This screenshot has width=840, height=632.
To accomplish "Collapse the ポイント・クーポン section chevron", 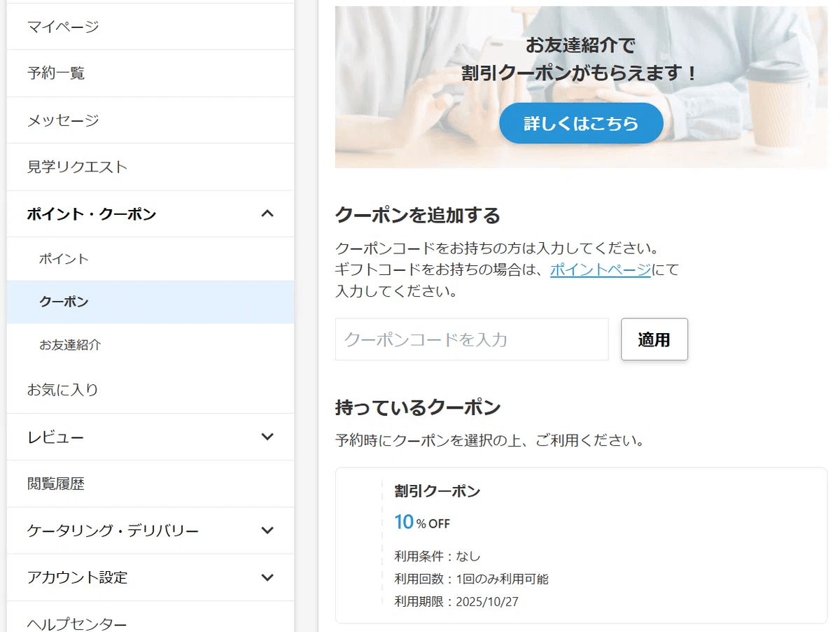I will tap(267, 213).
